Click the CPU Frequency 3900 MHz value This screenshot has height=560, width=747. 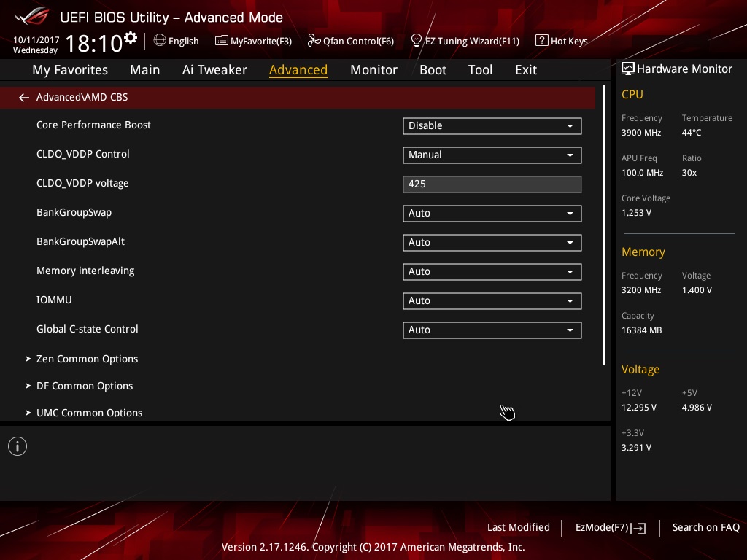(x=641, y=133)
